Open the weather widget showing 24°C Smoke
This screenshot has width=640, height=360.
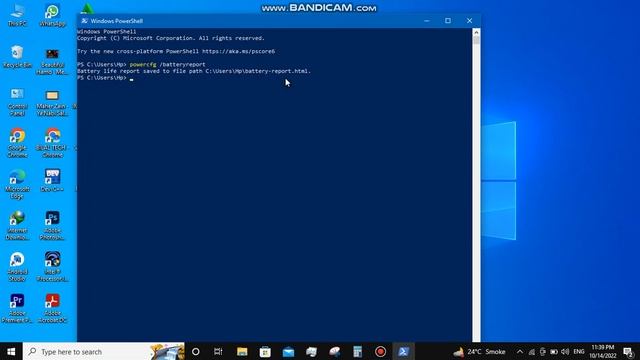[479, 351]
